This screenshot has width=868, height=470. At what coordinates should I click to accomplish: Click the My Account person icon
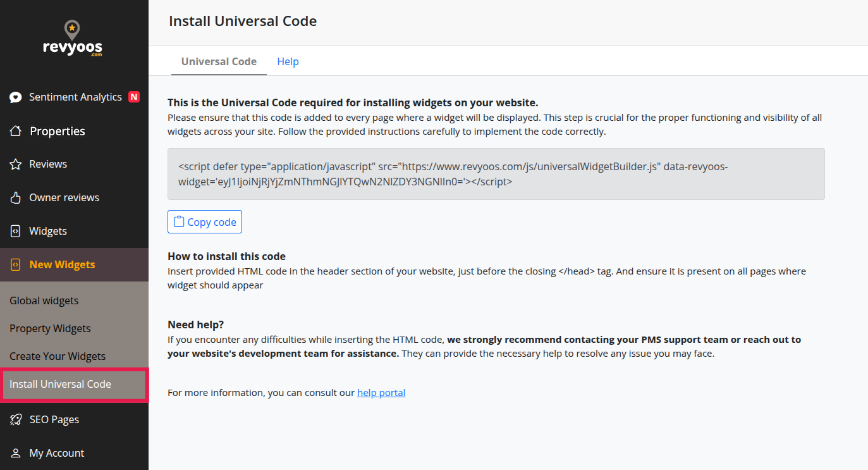(15, 452)
